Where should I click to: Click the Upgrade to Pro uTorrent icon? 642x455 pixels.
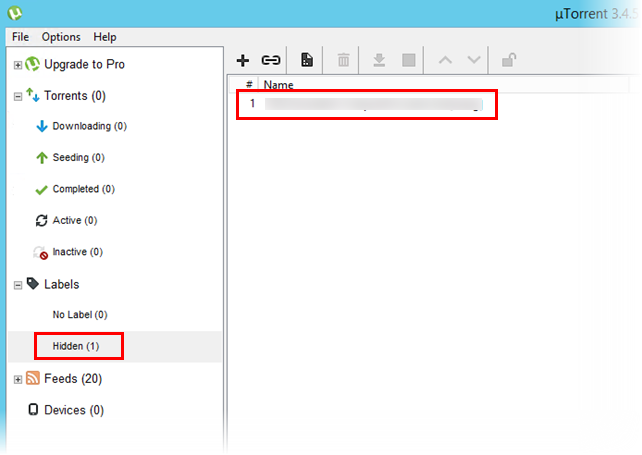[x=32, y=64]
